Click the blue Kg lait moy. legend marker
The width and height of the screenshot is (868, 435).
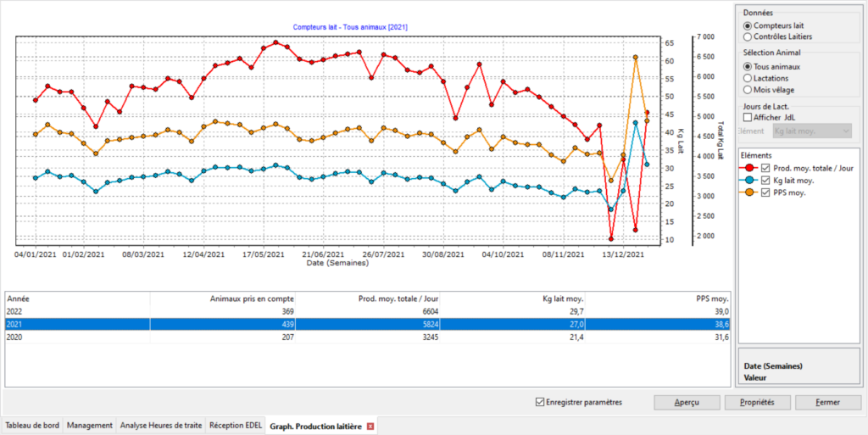pyautogui.click(x=750, y=180)
